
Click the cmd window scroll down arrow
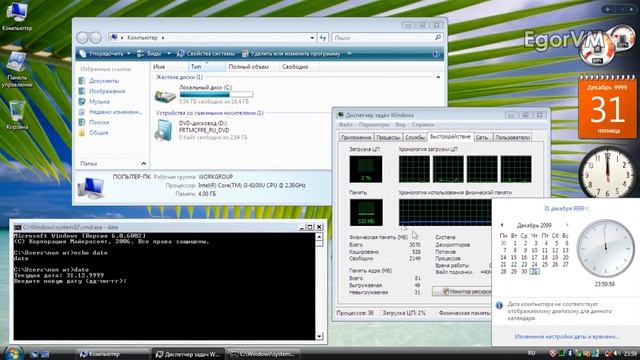(x=319, y=336)
